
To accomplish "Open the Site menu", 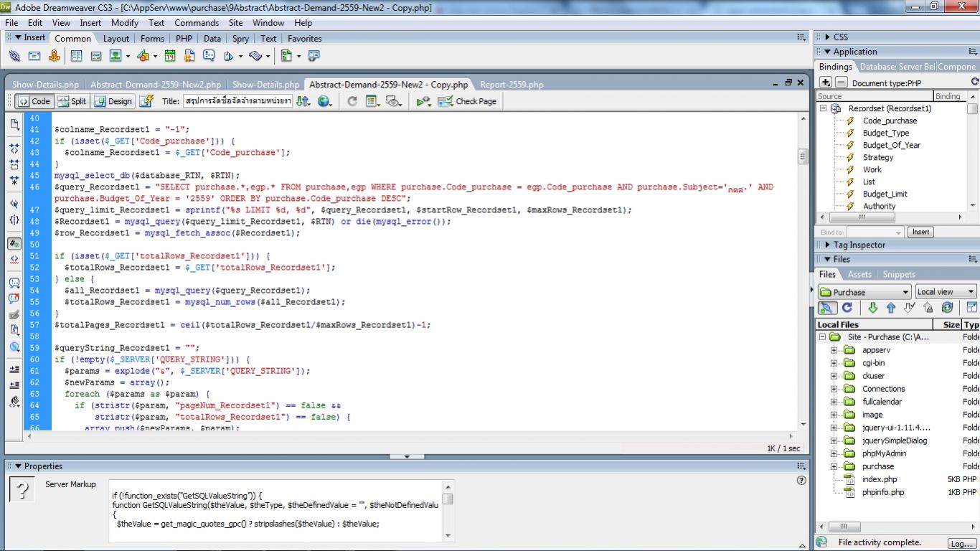I will (236, 23).
